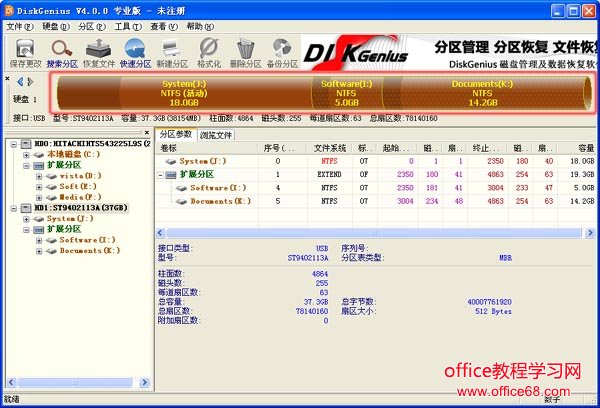Screen dimensions: 600x408
Task: Click the 序号 column header
Action: 283,148
